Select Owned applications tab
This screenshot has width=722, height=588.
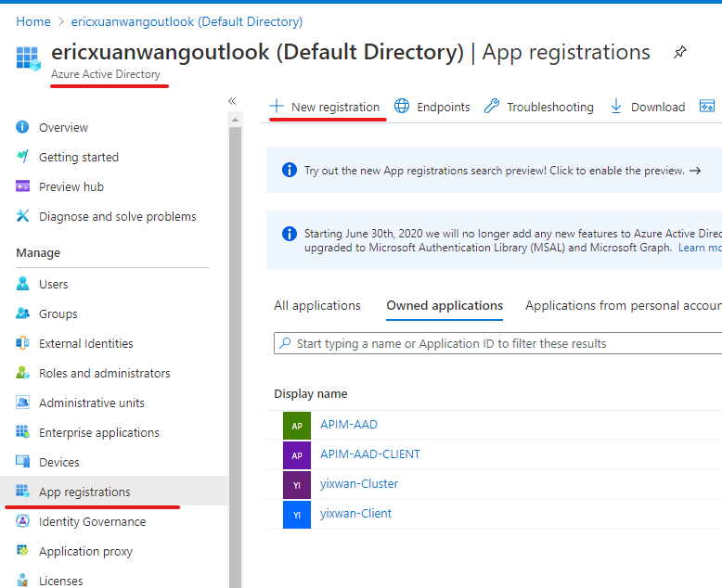445,305
